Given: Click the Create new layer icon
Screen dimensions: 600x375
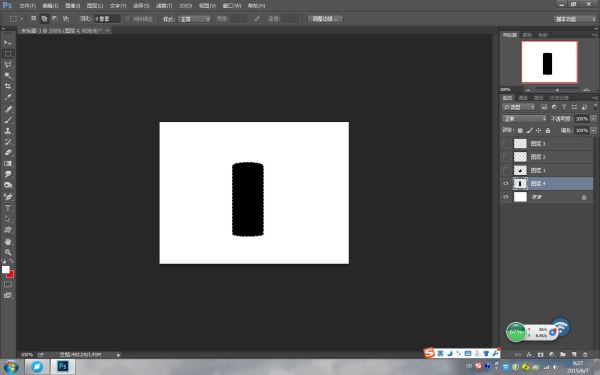Looking at the screenshot, I should 574,355.
